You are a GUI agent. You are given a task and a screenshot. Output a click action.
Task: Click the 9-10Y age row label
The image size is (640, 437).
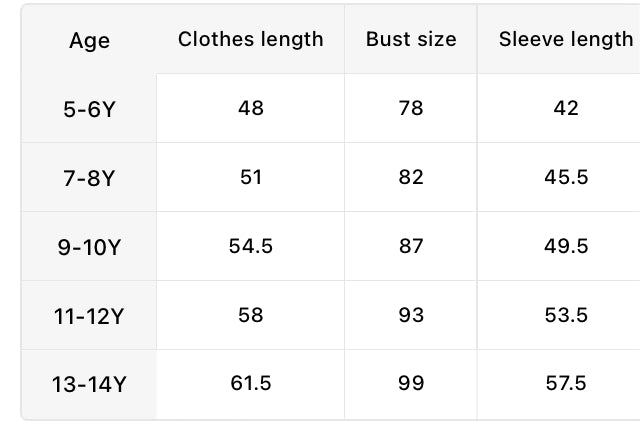[89, 247]
